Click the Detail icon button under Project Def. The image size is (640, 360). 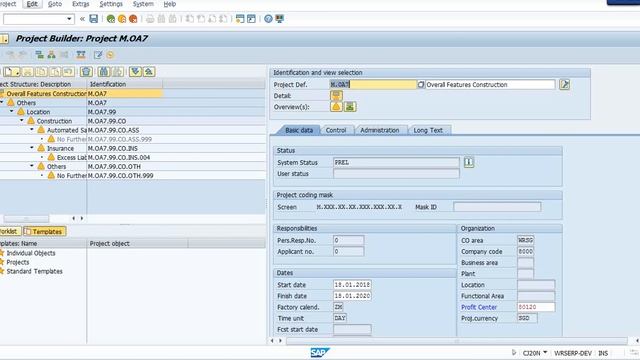(336, 96)
